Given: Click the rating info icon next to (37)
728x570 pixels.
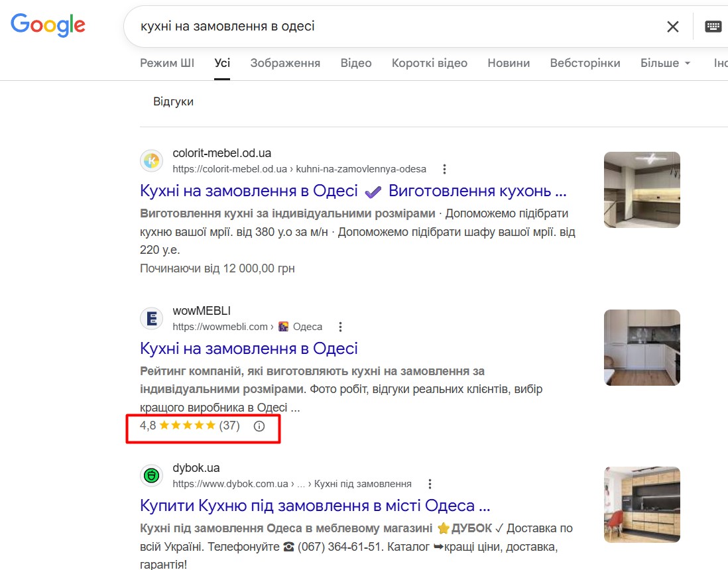Looking at the screenshot, I should [x=259, y=426].
